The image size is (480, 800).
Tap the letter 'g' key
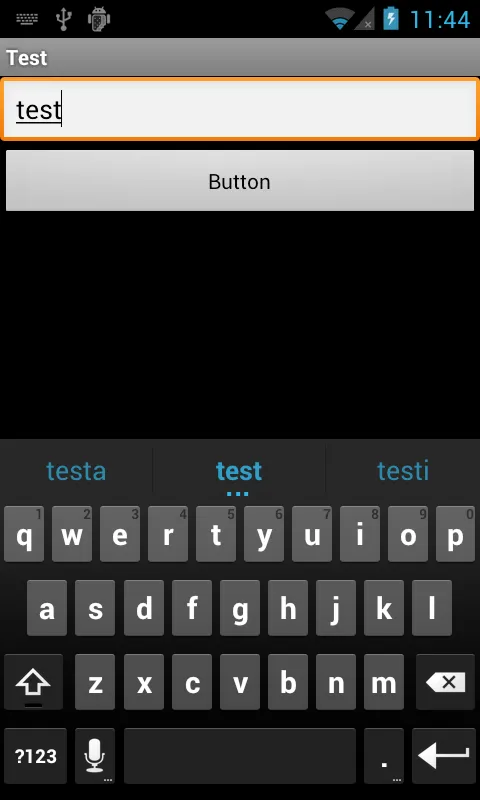240,608
